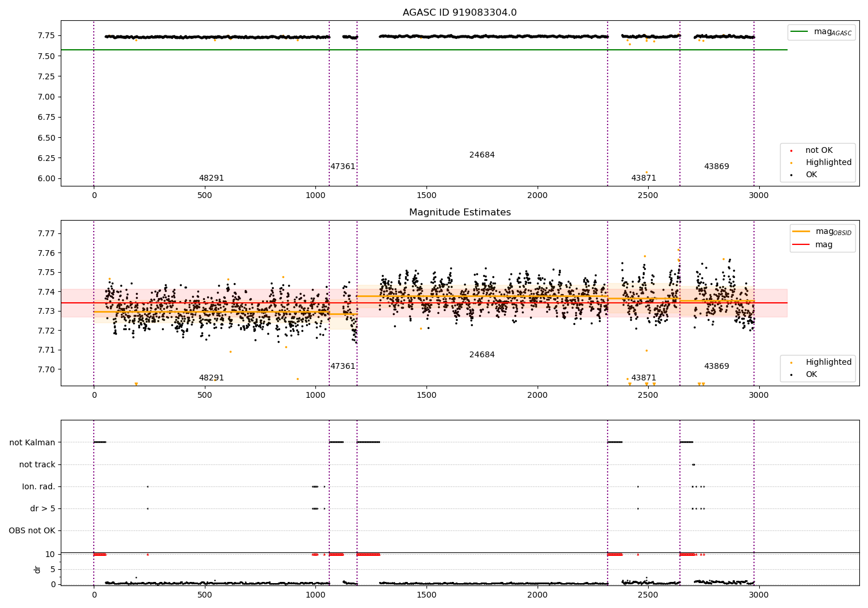Click the green mag AGASC legend line
Screen dimensions: 868x608
800,31
